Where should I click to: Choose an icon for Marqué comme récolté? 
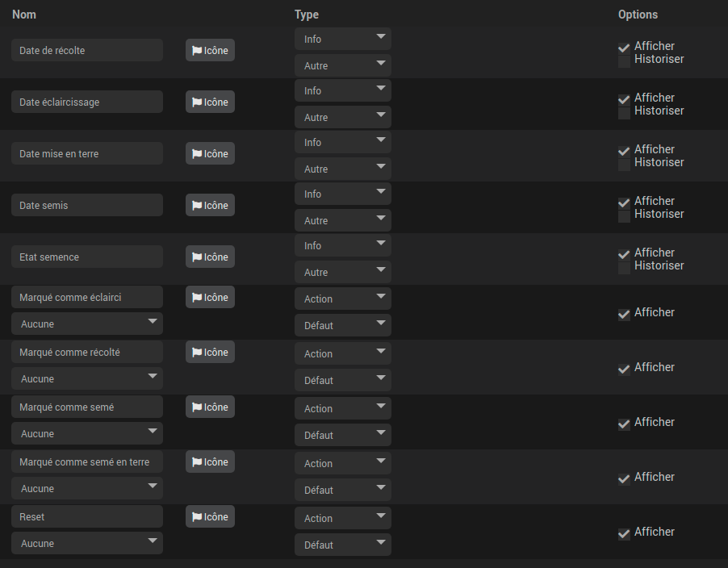[210, 353]
